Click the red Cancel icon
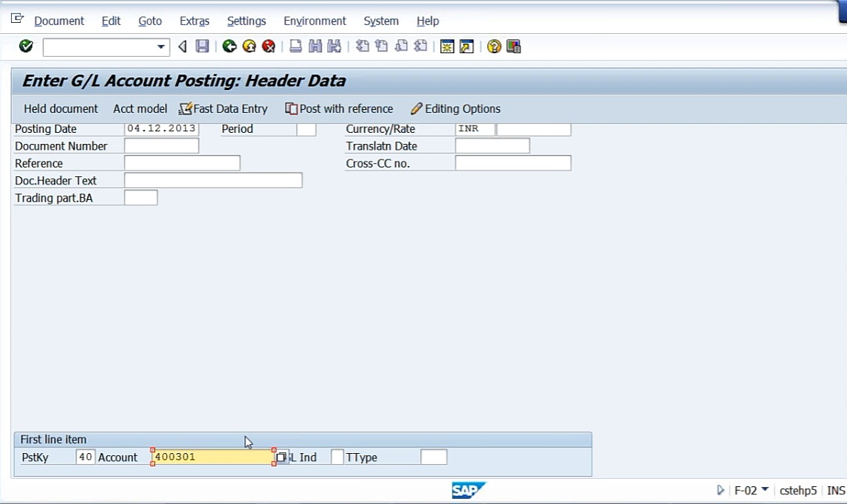Viewport: 847px width, 504px height. click(269, 46)
